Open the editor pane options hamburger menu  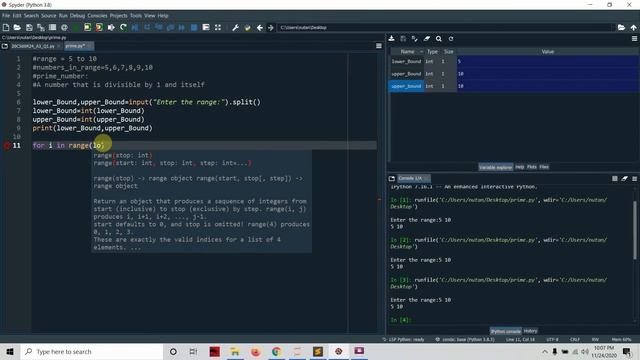[x=379, y=46]
